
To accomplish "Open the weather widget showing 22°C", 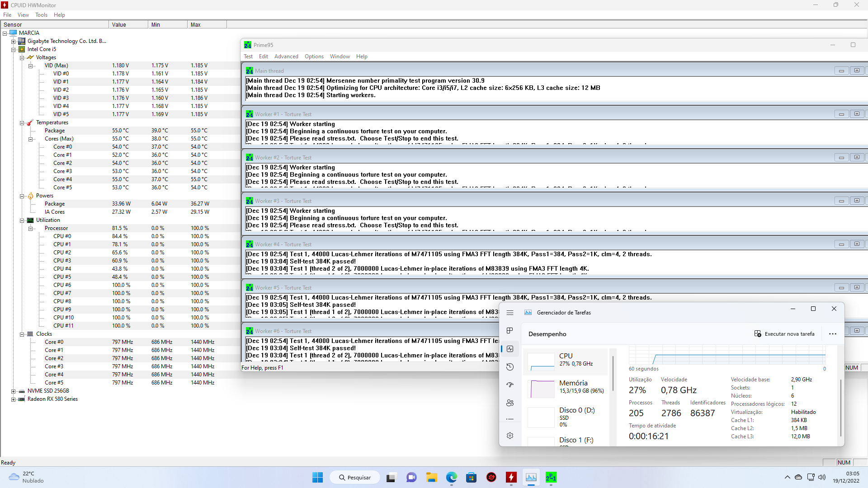I will [27, 477].
